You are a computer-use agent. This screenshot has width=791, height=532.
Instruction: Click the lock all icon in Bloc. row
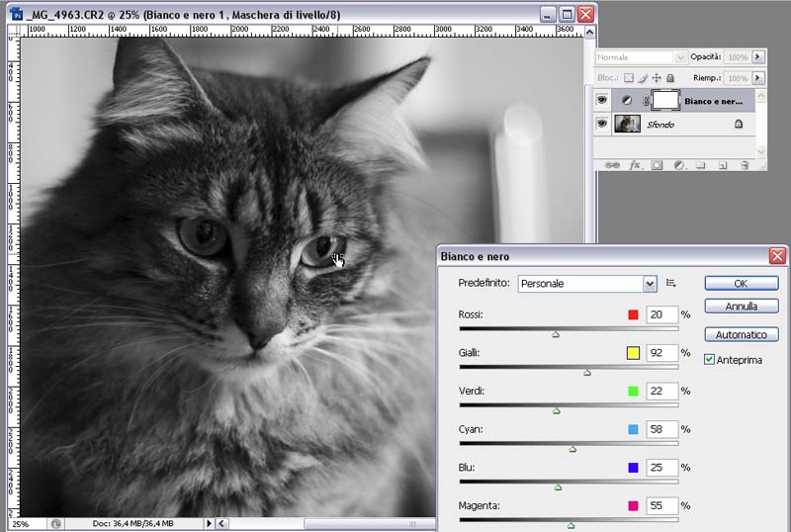pos(670,77)
